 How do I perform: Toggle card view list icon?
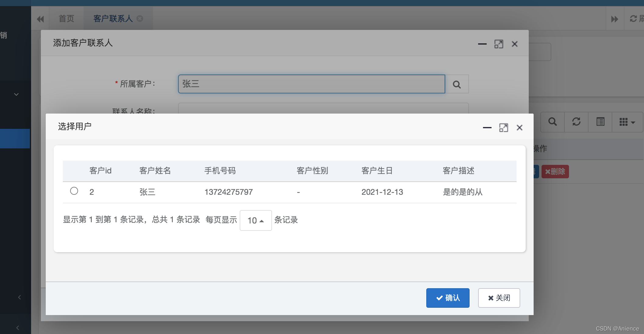(x=600, y=122)
